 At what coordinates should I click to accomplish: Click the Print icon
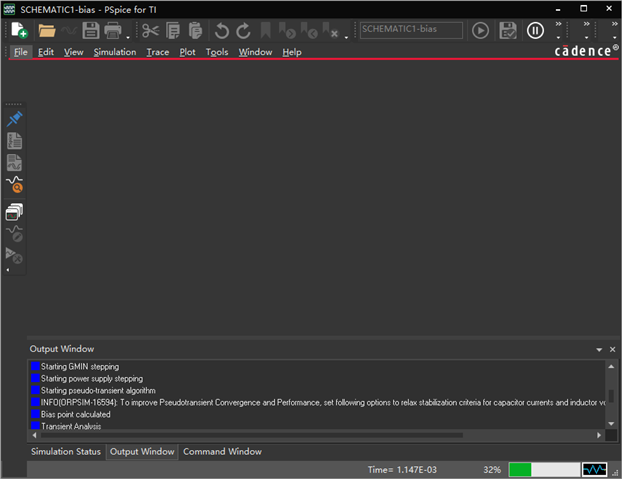113,31
